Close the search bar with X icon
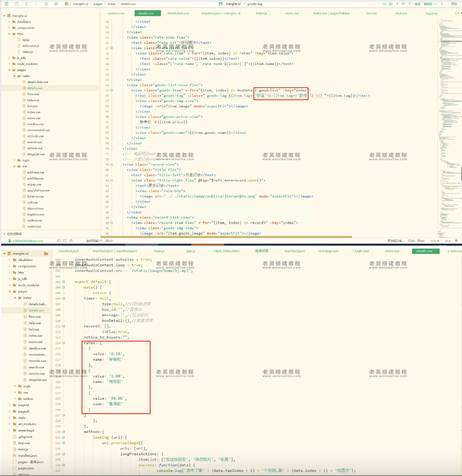 (442, 4)
